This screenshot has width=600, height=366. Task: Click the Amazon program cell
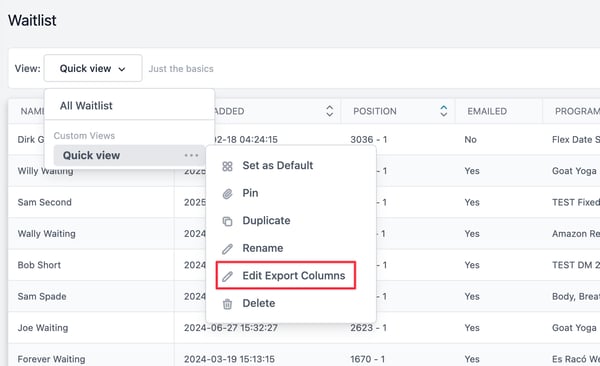tap(576, 234)
